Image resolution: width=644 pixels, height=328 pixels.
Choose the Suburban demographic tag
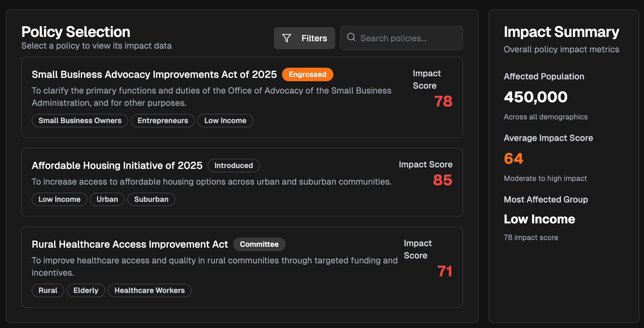click(x=151, y=199)
